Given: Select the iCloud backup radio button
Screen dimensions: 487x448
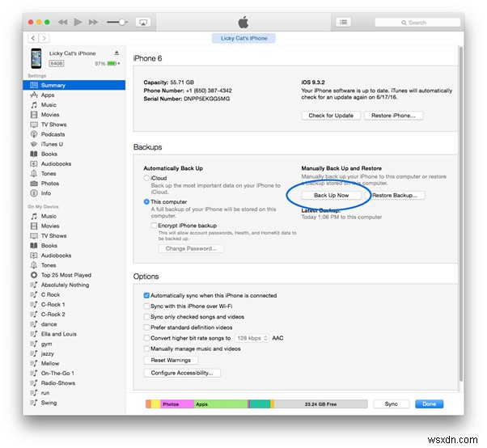Looking at the screenshot, I should 146,178.
